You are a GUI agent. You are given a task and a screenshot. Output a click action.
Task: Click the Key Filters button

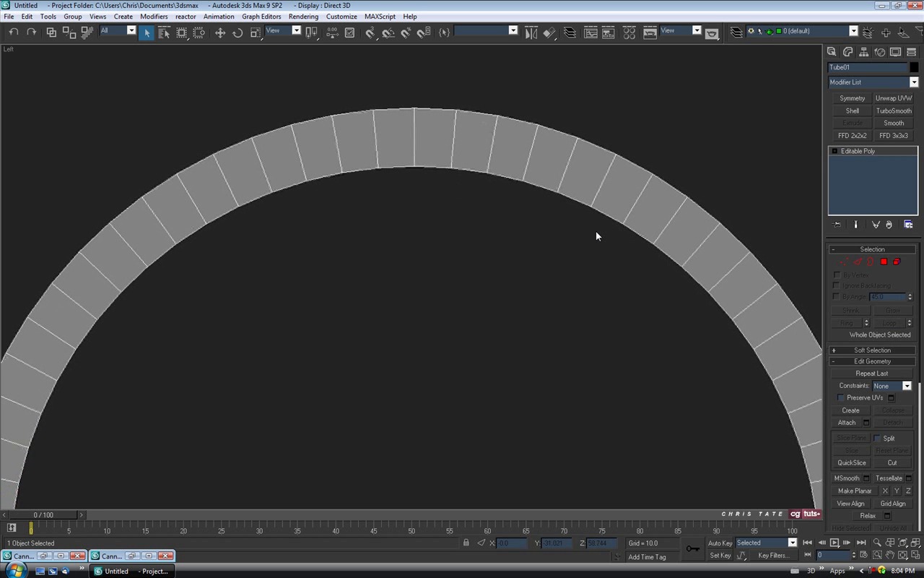pyautogui.click(x=773, y=556)
